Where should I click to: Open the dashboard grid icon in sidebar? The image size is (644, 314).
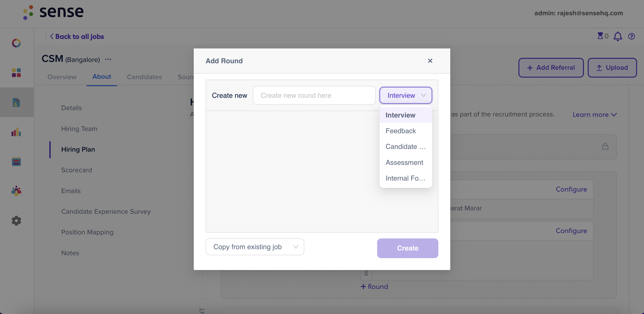tap(16, 73)
